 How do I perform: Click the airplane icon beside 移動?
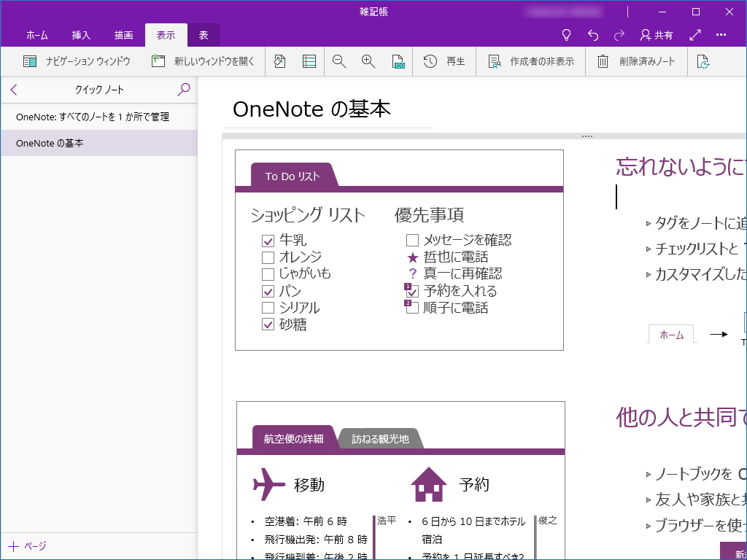tap(269, 484)
